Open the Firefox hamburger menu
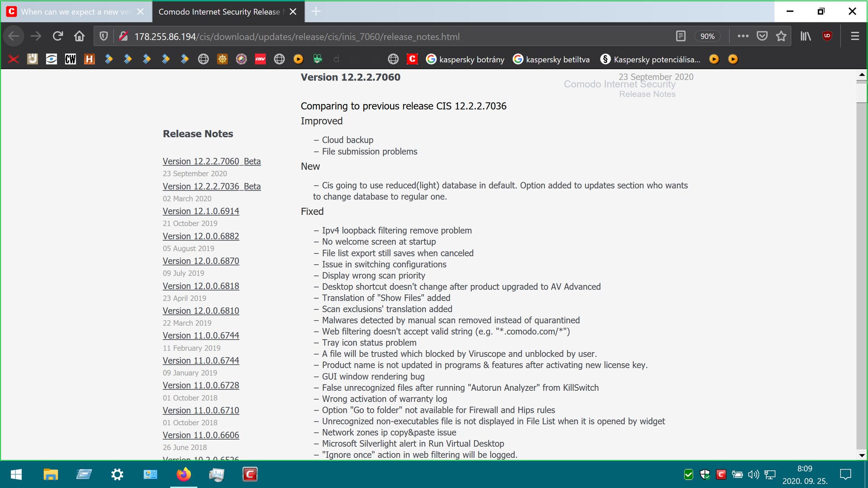This screenshot has height=488, width=868. 855,36
